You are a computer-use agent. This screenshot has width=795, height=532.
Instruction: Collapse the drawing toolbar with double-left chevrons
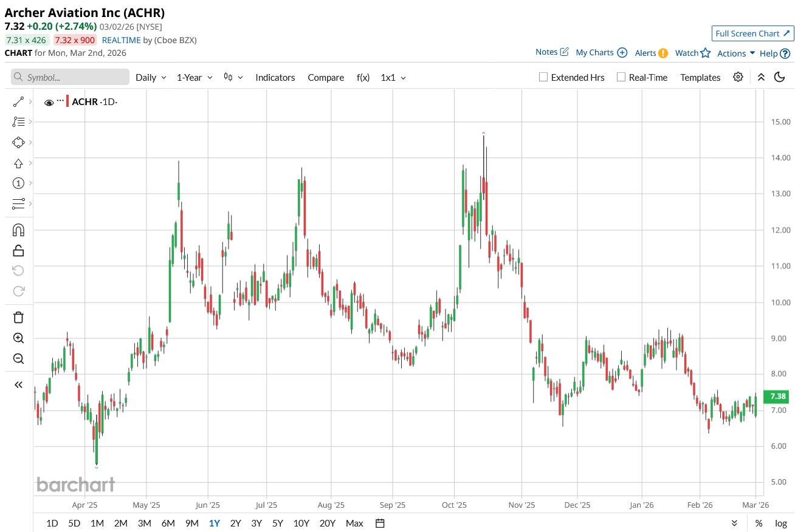pos(18,384)
